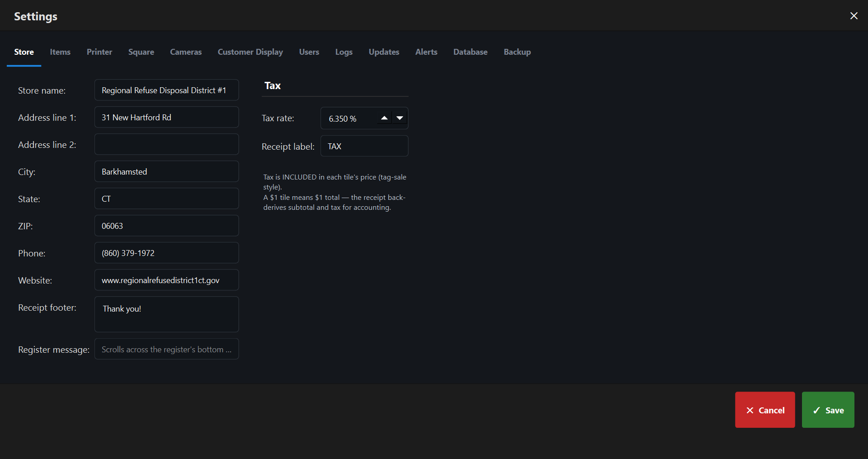The width and height of the screenshot is (868, 459).
Task: Click the green Save button
Action: pyautogui.click(x=828, y=410)
